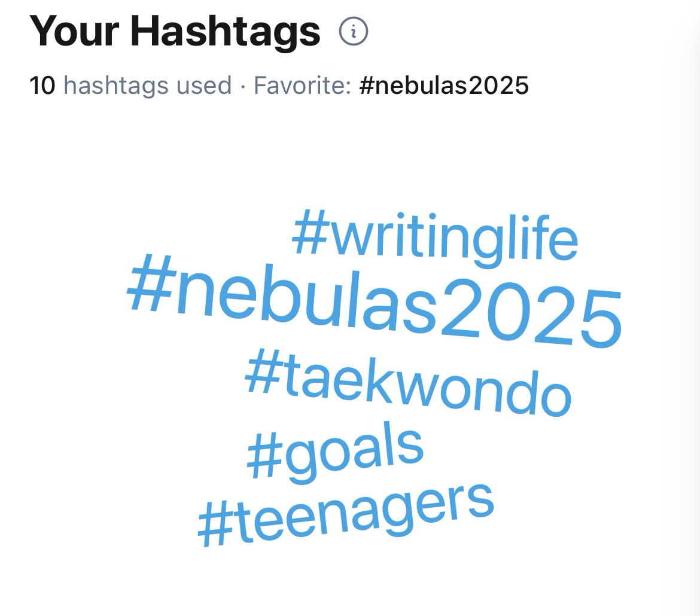
Task: Click the favorite #nebulas2025 in the subtitle
Action: pyautogui.click(x=444, y=86)
